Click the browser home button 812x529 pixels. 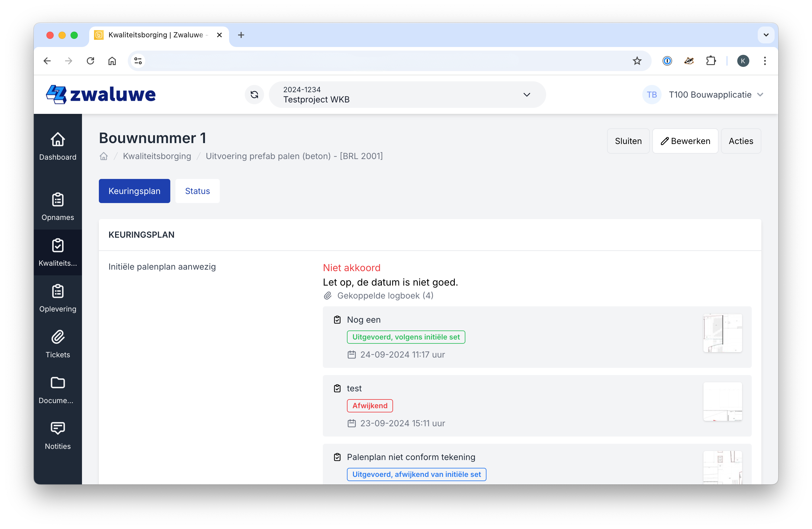click(x=112, y=61)
